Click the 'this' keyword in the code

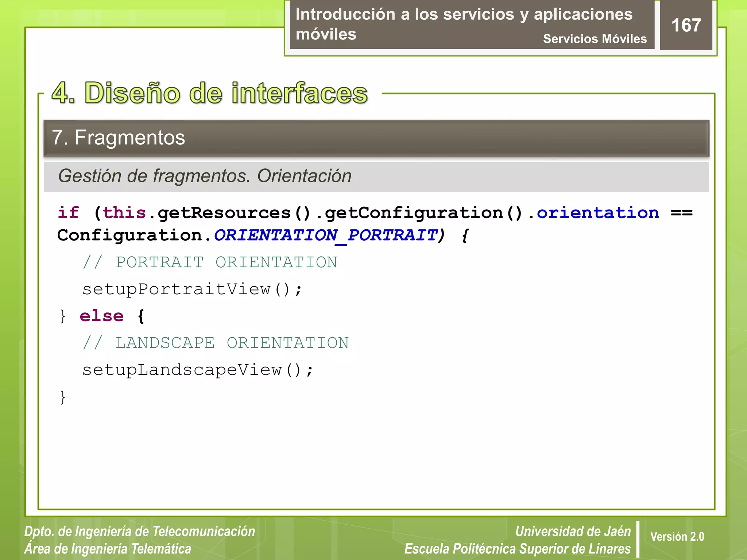pos(124,213)
